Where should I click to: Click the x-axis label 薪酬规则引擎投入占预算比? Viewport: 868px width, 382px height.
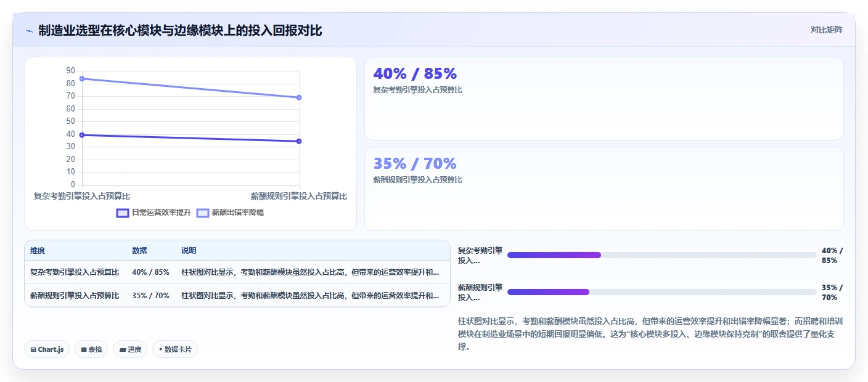[x=299, y=196]
